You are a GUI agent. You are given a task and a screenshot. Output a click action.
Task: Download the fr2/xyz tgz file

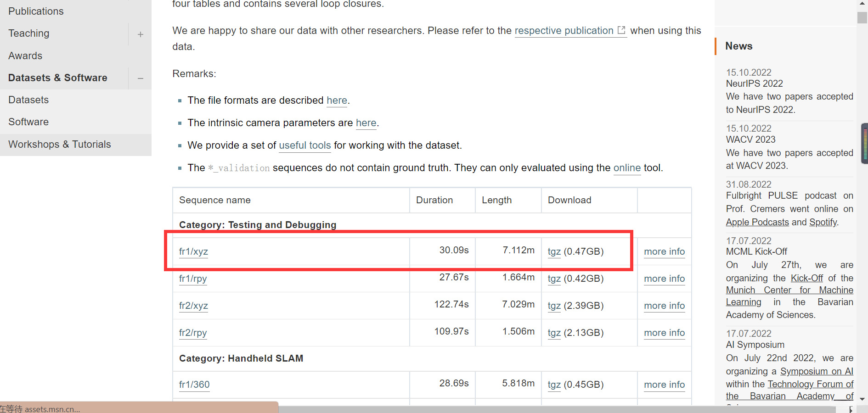click(554, 306)
